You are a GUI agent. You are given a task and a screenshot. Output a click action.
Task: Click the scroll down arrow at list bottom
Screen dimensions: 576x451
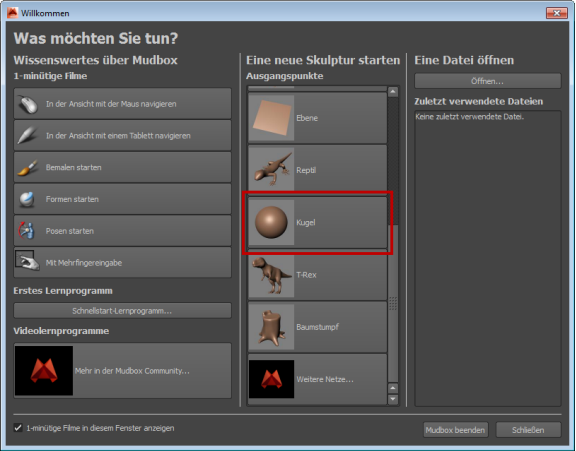click(x=393, y=399)
